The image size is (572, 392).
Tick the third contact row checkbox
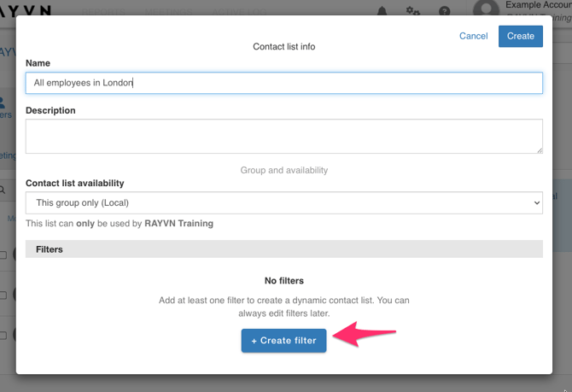pyautogui.click(x=4, y=335)
